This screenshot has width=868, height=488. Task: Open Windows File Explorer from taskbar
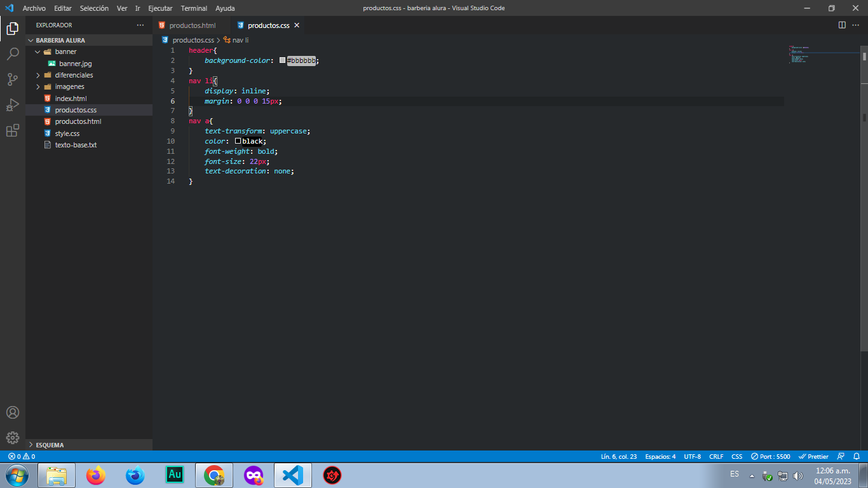pos(57,475)
